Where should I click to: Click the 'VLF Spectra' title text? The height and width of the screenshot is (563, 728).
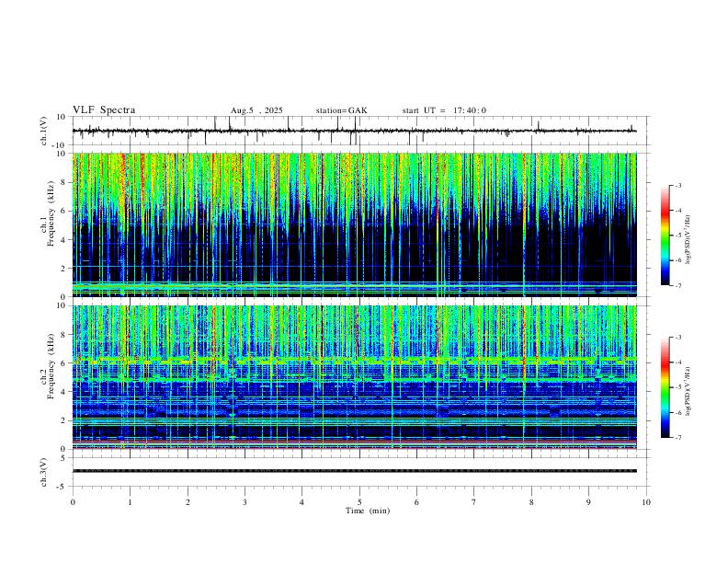(x=104, y=110)
